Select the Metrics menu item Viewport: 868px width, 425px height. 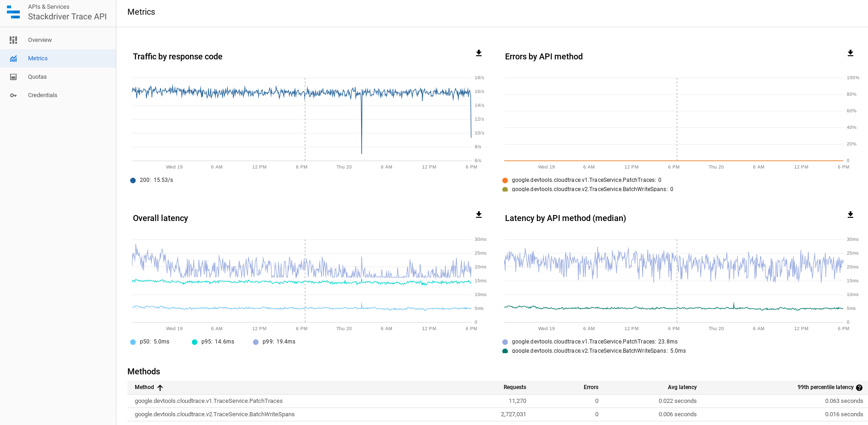click(x=58, y=58)
